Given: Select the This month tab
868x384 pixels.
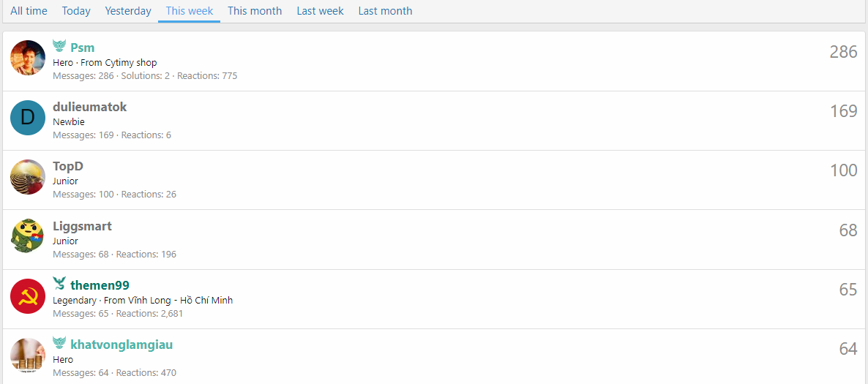Looking at the screenshot, I should click(255, 11).
